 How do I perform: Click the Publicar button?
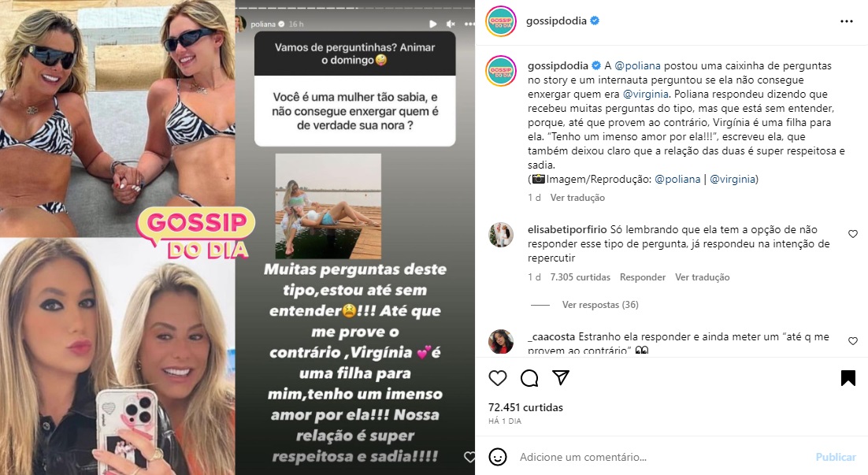click(836, 458)
